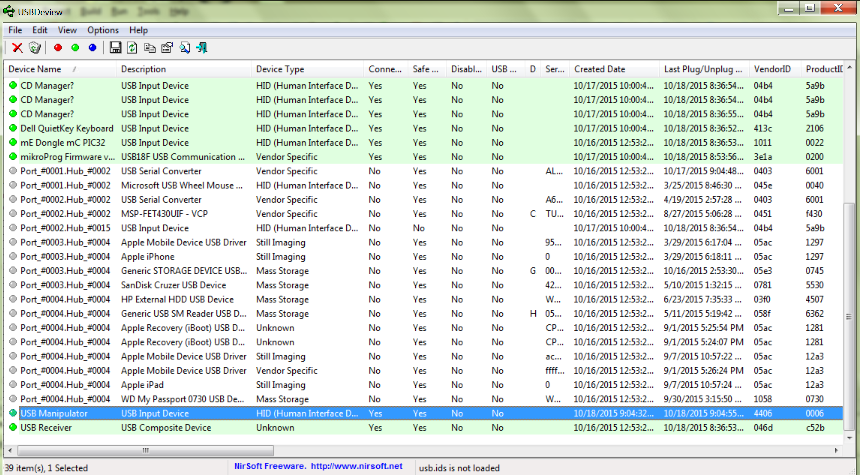860x475 pixels.
Task: Click the gray status dot of the HP External HDD row
Action: point(13,299)
